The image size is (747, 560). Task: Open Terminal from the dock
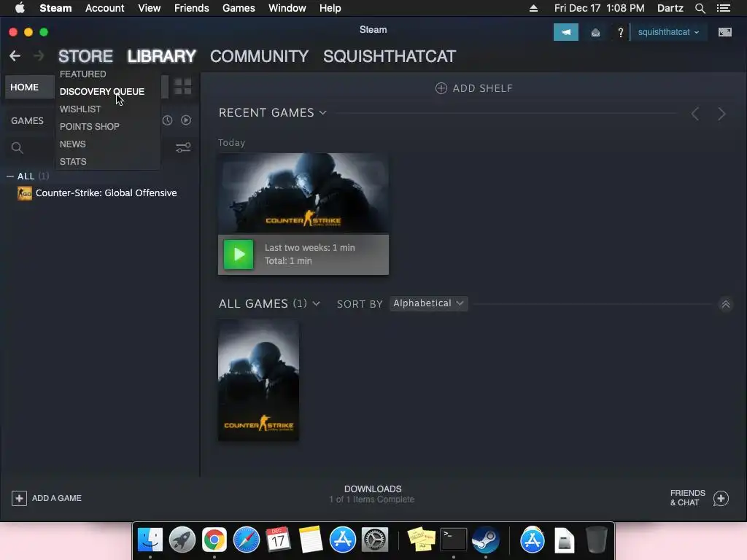tap(454, 540)
